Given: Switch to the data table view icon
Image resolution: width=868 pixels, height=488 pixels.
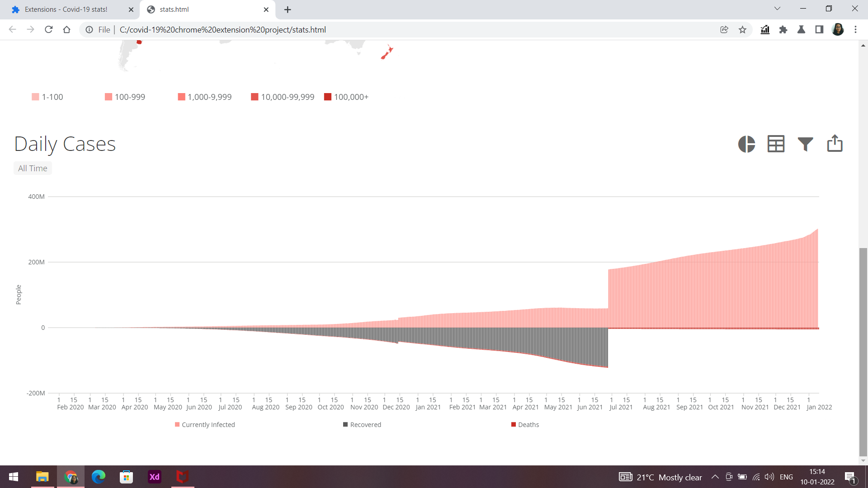Looking at the screenshot, I should tap(776, 144).
